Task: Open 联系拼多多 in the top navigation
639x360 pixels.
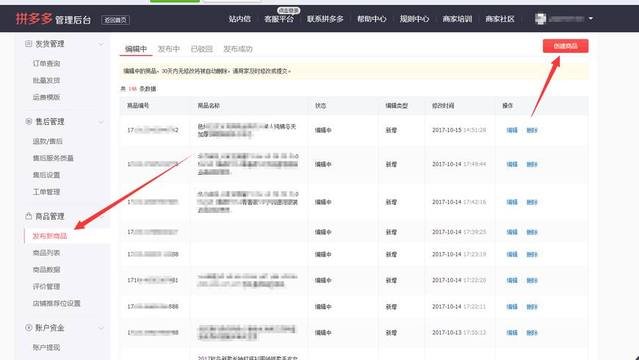Action: coord(325,19)
